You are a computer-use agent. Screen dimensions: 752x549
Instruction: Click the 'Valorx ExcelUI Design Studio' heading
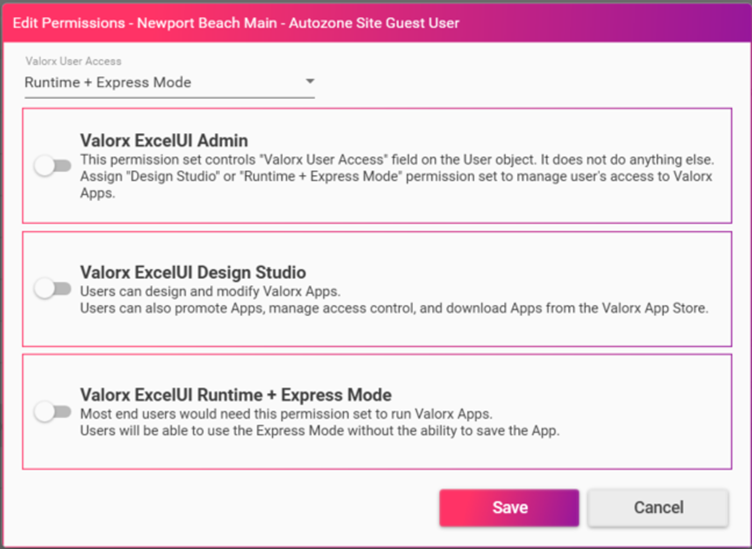(193, 272)
